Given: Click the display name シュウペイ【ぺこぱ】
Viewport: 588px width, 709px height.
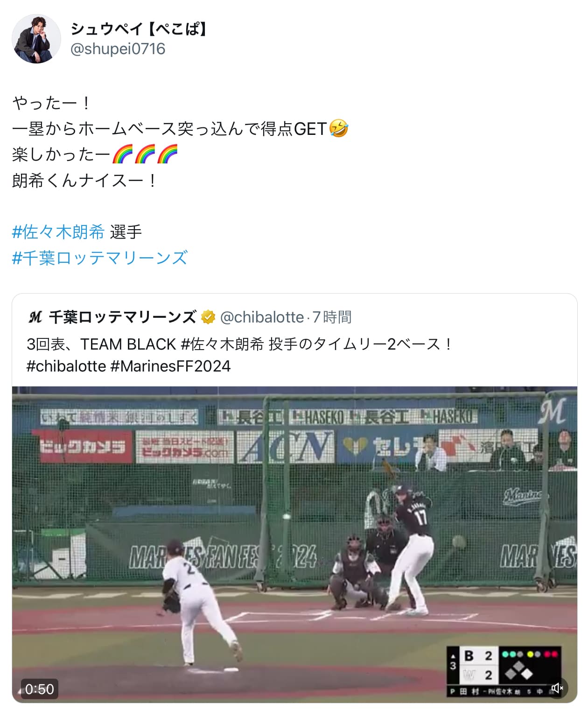Looking at the screenshot, I should click(139, 29).
